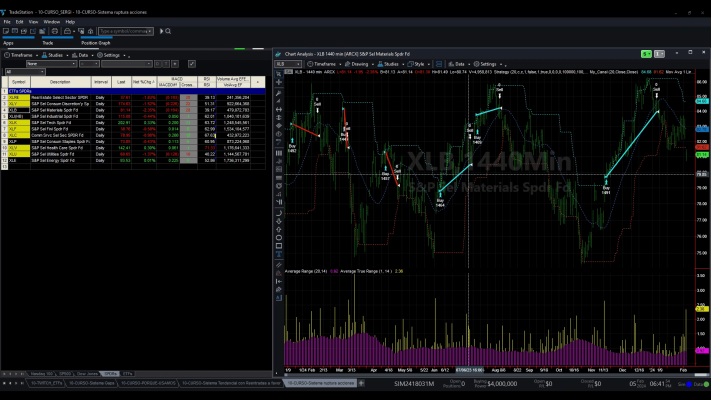
Task: Open the XLB symbol dropdown in chart
Action: (x=288, y=64)
